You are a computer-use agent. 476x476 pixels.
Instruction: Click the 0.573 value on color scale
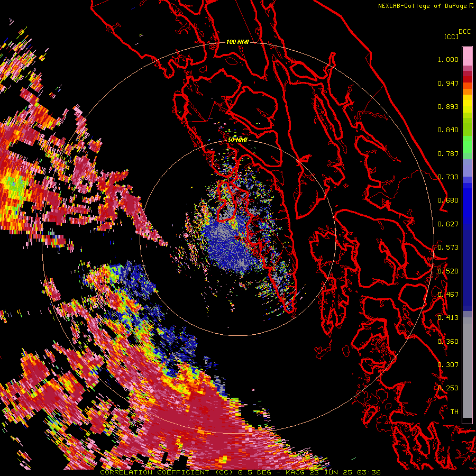coord(448,248)
